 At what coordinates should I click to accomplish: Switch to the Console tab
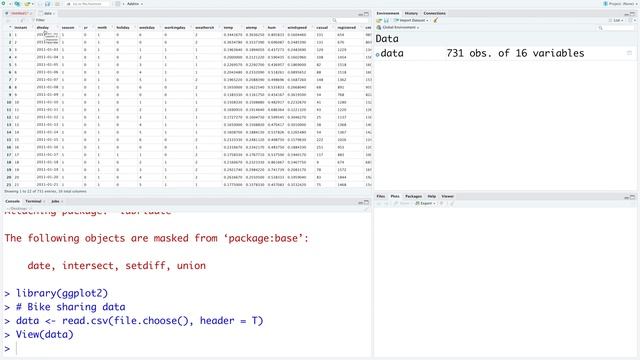tap(12, 201)
